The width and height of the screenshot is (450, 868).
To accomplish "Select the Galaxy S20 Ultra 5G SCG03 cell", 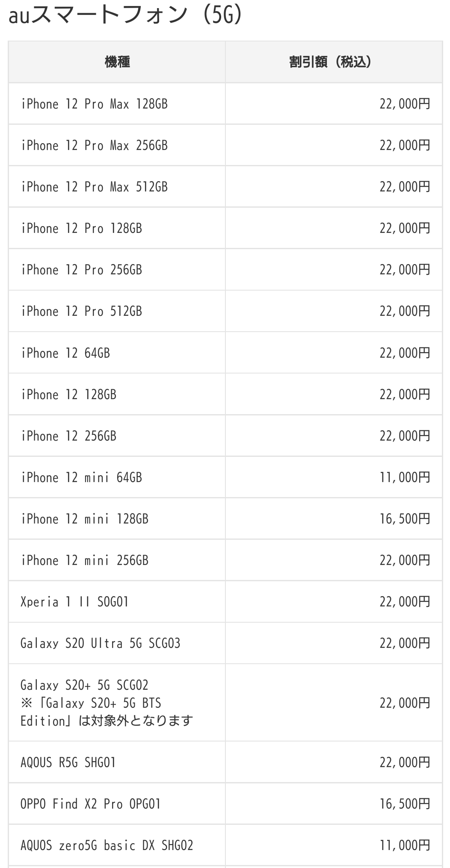I will 101,644.
